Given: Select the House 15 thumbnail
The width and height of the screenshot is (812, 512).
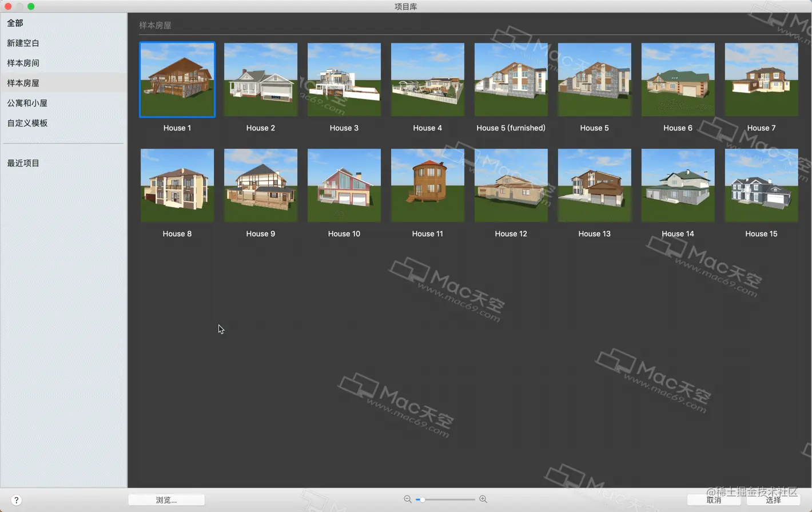Looking at the screenshot, I should [x=762, y=185].
